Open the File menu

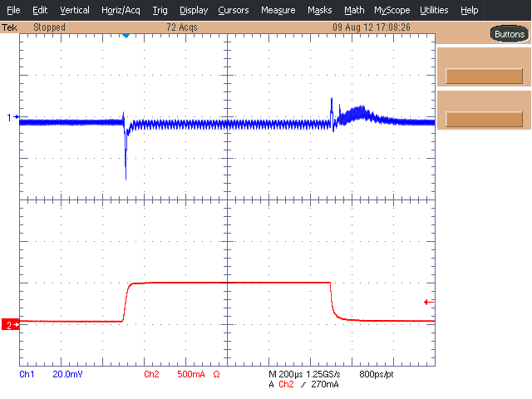[13, 10]
